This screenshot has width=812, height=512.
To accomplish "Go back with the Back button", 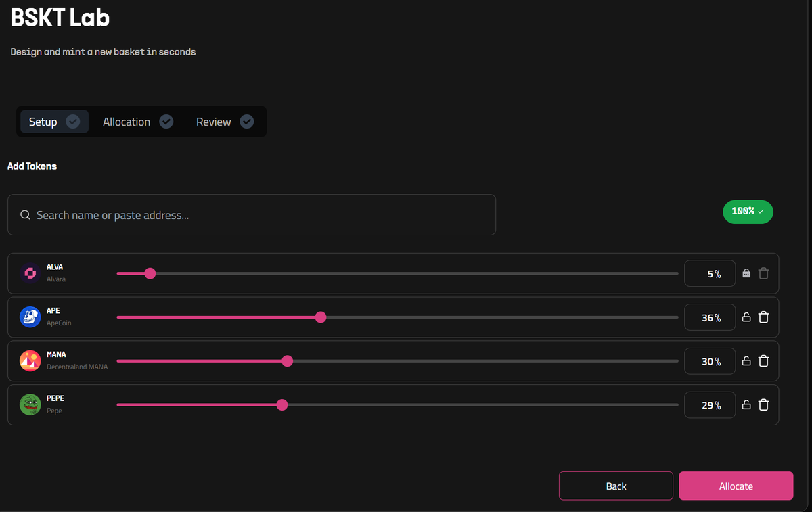I will click(x=616, y=486).
